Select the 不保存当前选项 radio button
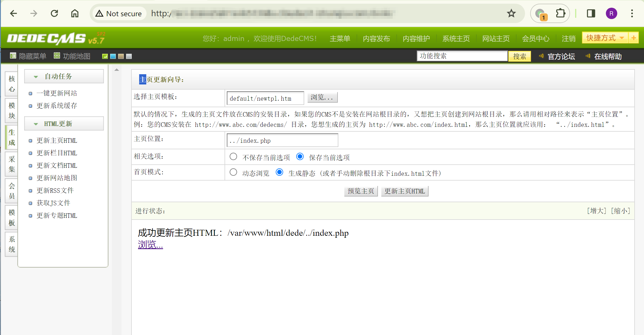The image size is (644, 335). pos(233,157)
